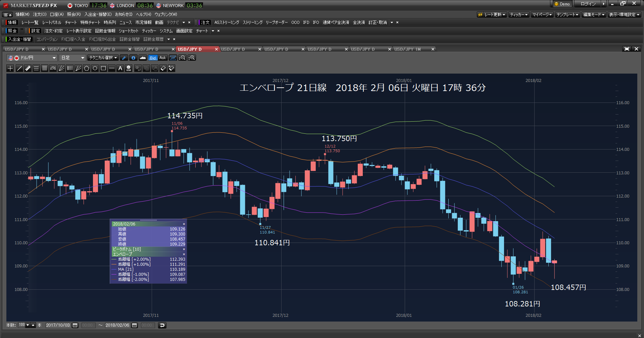Screen dimensions: 644x338
Task: Select the single horizontal line tool
Action: [112, 69]
